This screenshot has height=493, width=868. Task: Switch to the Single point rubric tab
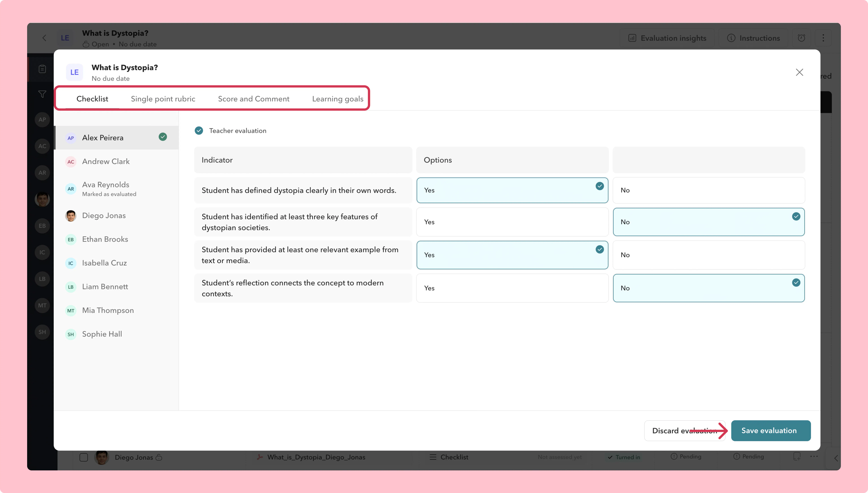[163, 99]
